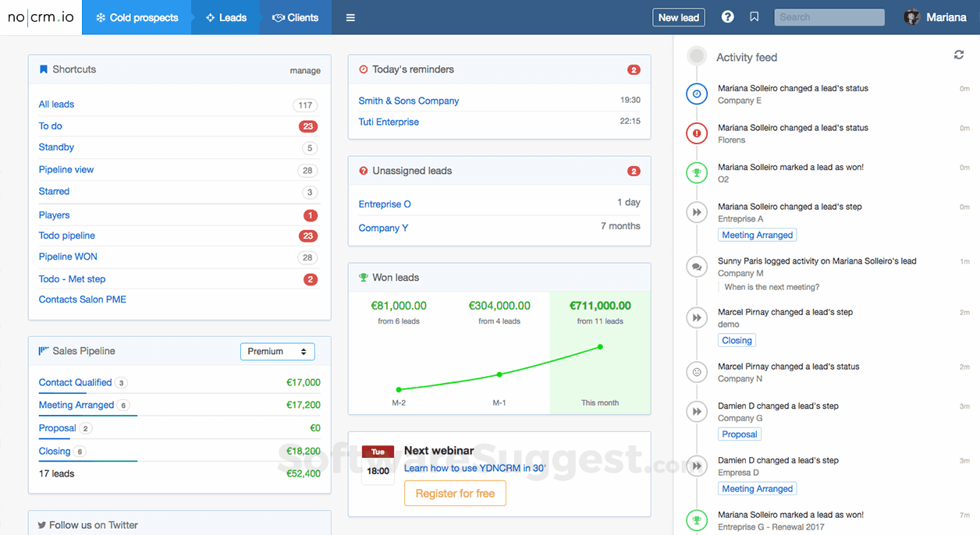Click the bookmark icon in the top bar
Screen dimensions: 980x535
754,16
